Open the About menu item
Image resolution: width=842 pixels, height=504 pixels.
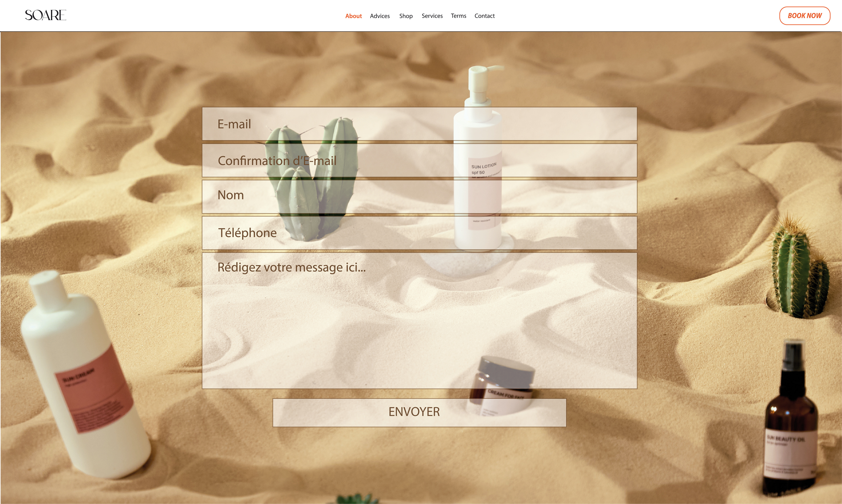(x=353, y=16)
